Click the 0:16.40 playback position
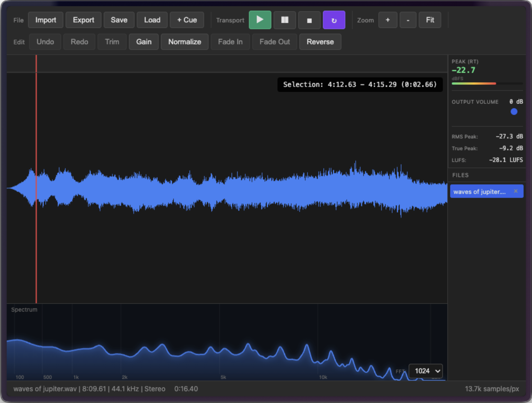The width and height of the screenshot is (532, 403). click(x=186, y=389)
